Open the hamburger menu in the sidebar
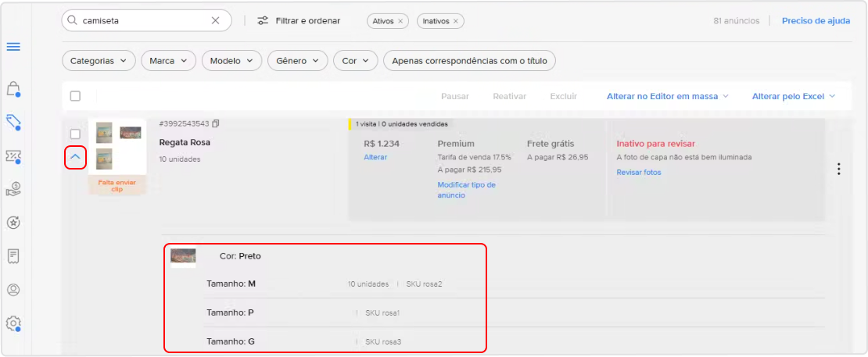Screen dimensions: 868x357 13,47
